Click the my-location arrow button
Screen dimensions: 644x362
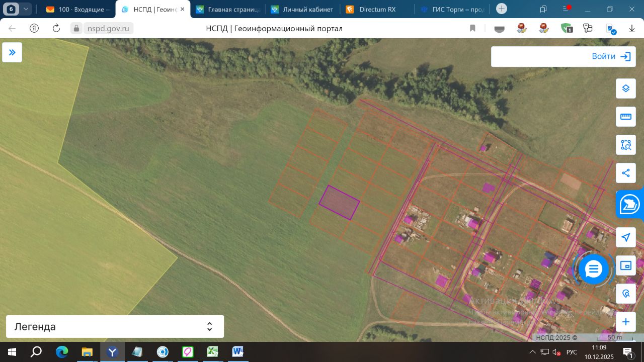click(626, 237)
